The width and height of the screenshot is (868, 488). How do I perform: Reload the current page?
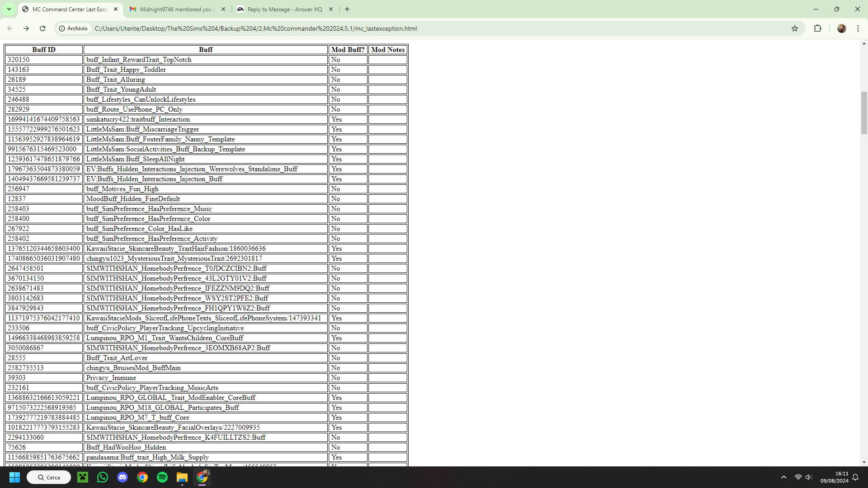pyautogui.click(x=42, y=28)
